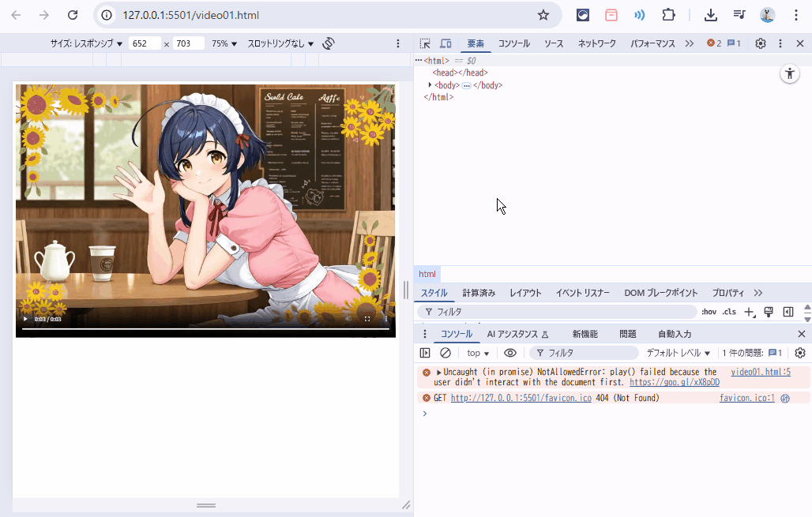Toggle the device toolbar icon

click(445, 44)
